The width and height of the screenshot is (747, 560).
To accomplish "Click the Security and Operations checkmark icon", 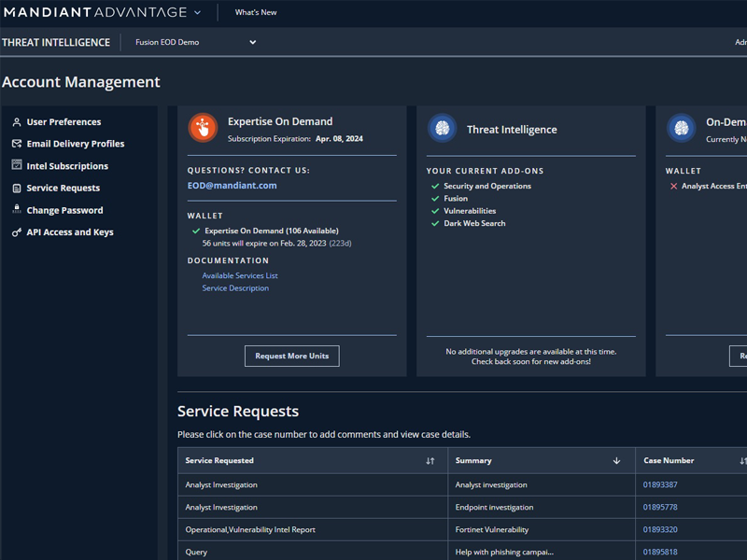I will (435, 186).
